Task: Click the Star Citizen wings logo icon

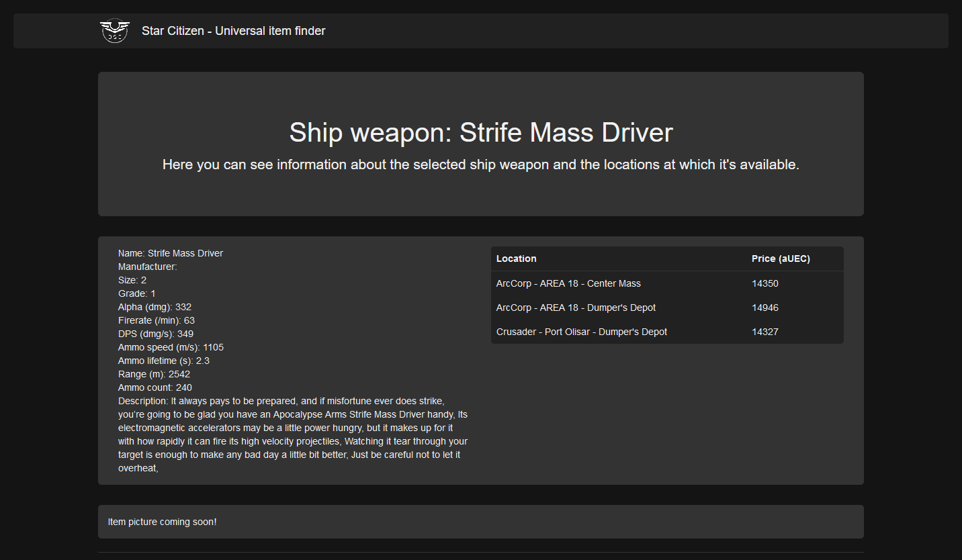Action: (x=115, y=30)
